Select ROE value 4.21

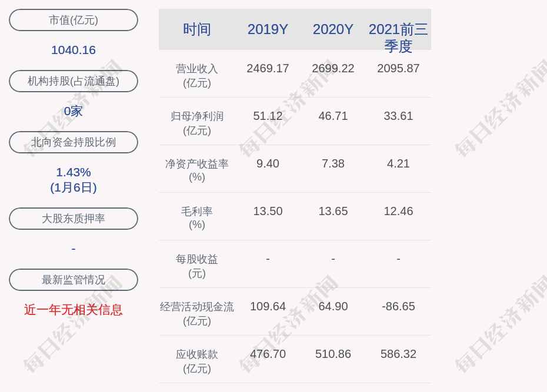tap(398, 164)
